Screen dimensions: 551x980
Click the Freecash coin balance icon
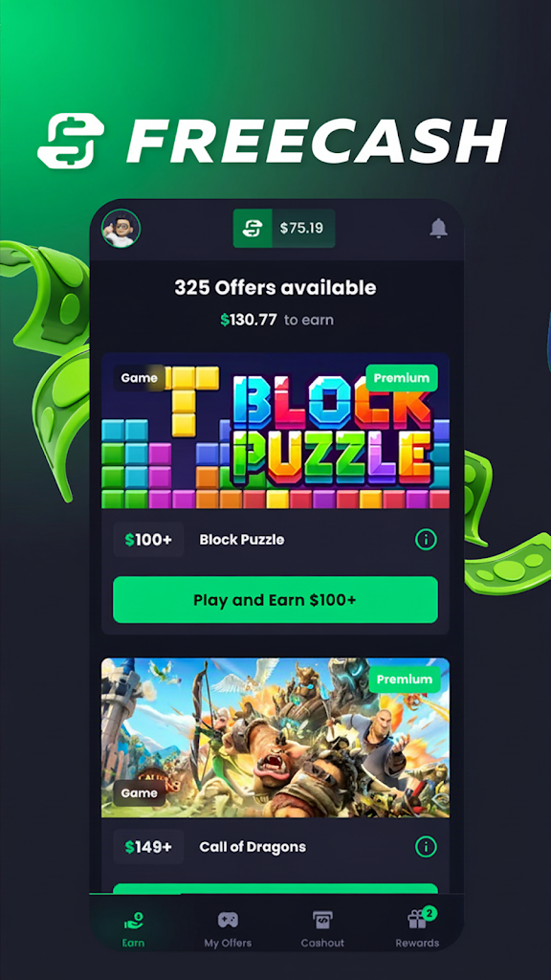tap(253, 228)
